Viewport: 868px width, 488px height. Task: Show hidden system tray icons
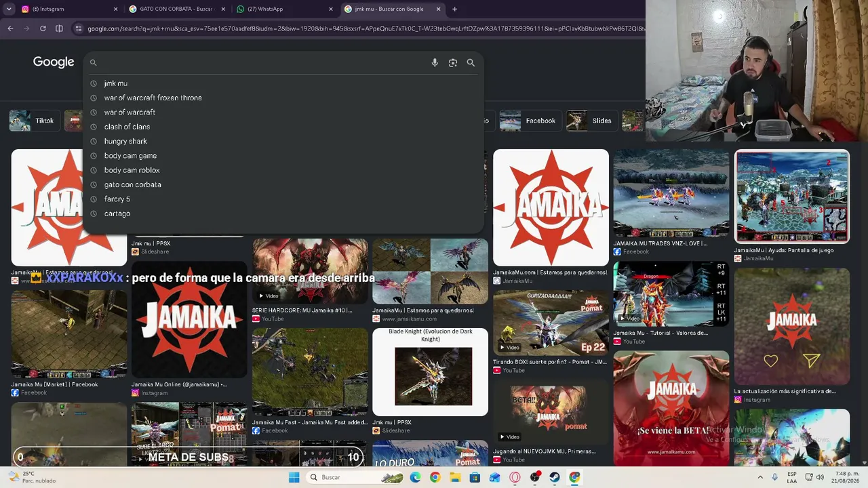tap(760, 477)
